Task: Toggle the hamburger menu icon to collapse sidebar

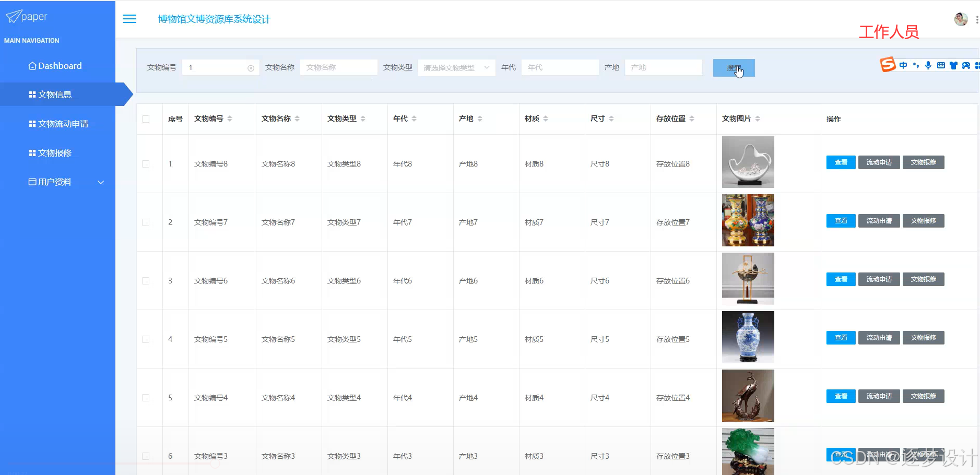Action: pyautogui.click(x=129, y=19)
